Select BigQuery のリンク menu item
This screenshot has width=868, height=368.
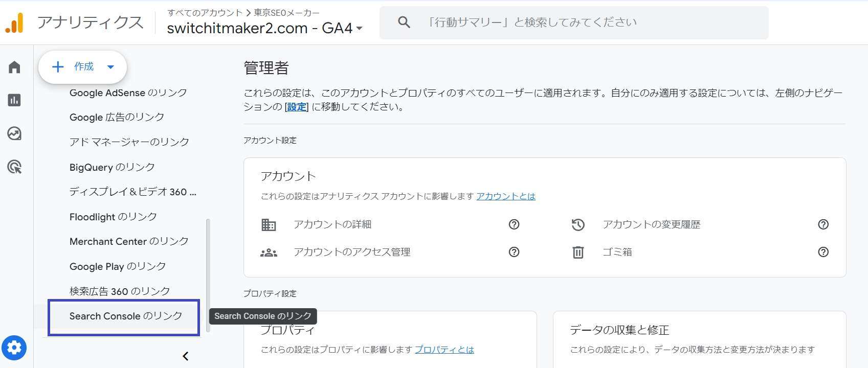point(112,167)
